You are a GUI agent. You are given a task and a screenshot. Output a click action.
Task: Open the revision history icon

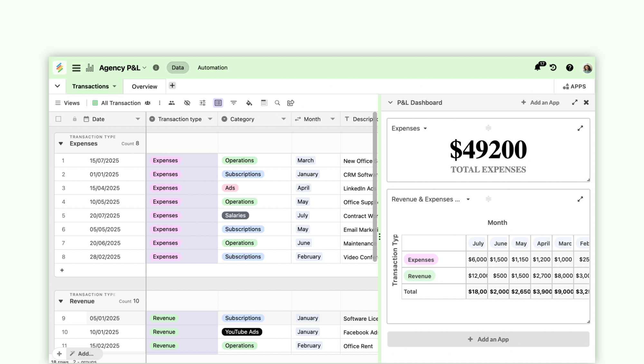pyautogui.click(x=553, y=68)
